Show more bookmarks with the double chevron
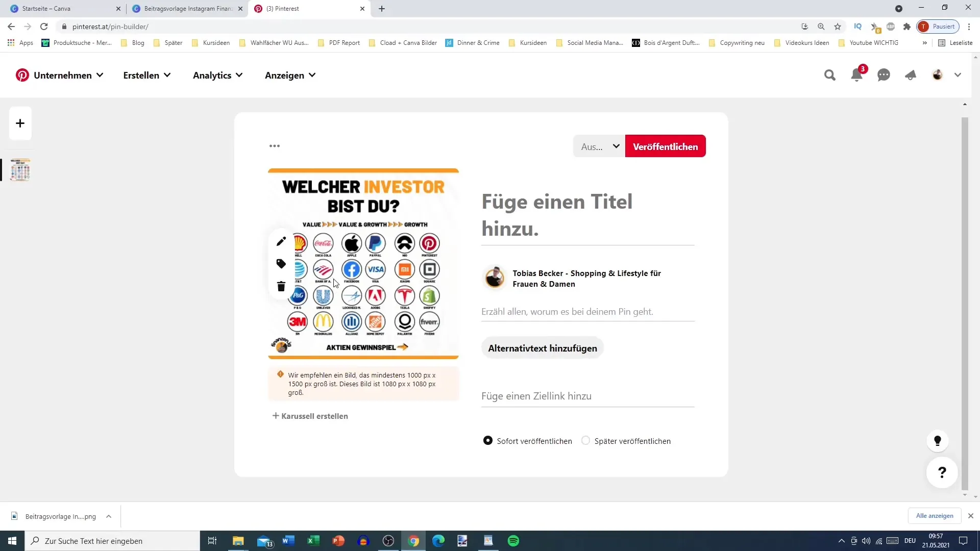980x551 pixels. pos(924,43)
